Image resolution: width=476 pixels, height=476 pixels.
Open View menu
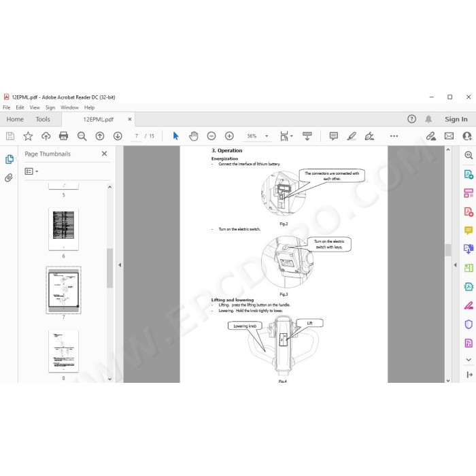pos(35,107)
